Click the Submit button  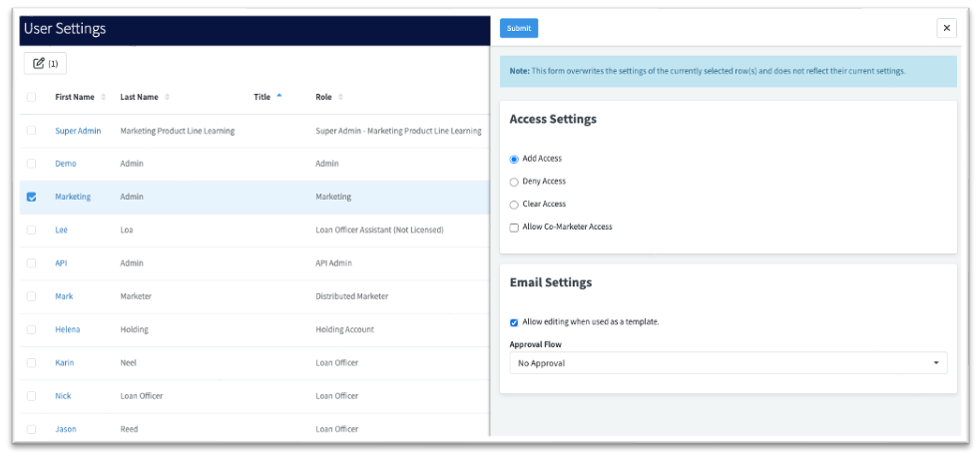[x=519, y=28]
